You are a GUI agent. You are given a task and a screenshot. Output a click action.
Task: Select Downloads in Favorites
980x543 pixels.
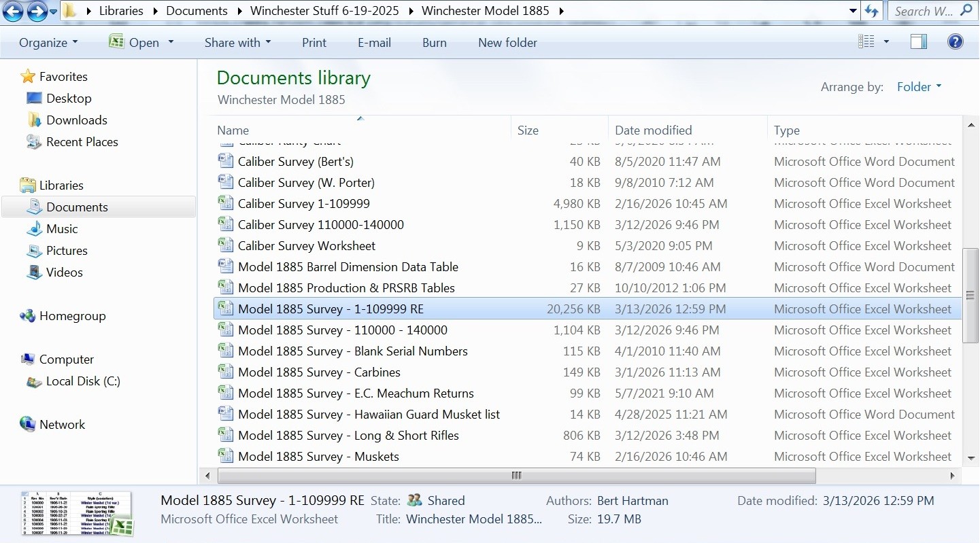click(x=76, y=120)
